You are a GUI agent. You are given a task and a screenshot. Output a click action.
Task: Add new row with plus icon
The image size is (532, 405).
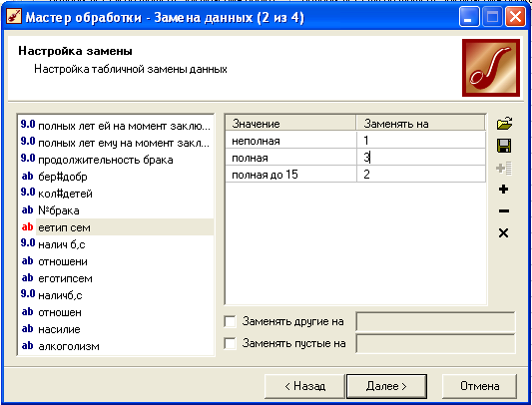click(504, 190)
